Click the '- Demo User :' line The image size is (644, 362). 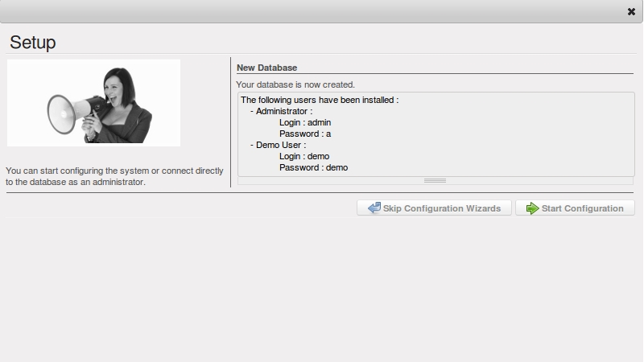(278, 145)
